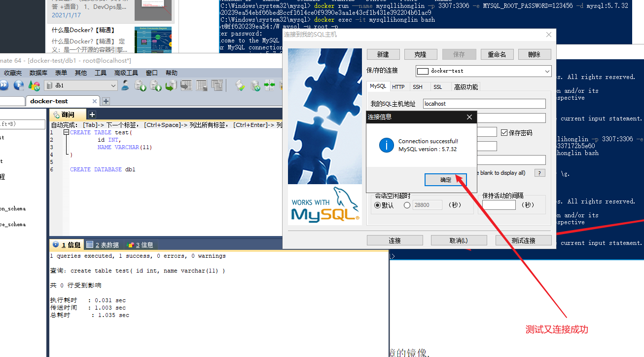The image size is (644, 357).
Task: Open the user manager icon
Action: click(x=125, y=85)
